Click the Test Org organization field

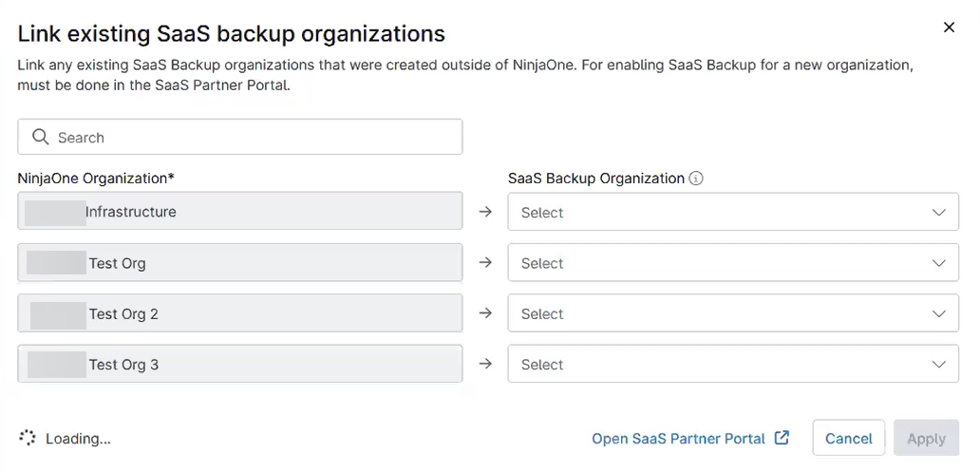[x=239, y=263]
